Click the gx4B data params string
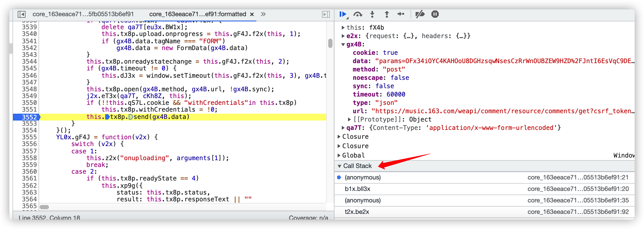Viewport: 644px width, 229px height. point(505,61)
